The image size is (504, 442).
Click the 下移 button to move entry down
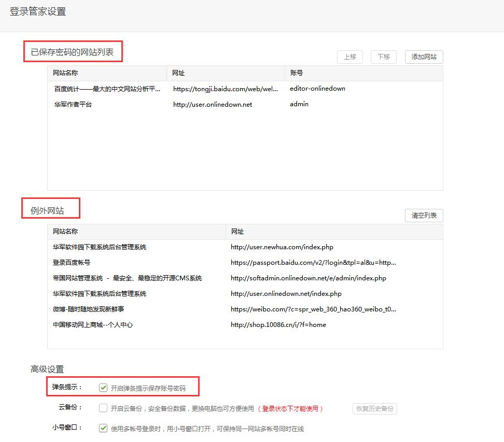click(x=383, y=57)
